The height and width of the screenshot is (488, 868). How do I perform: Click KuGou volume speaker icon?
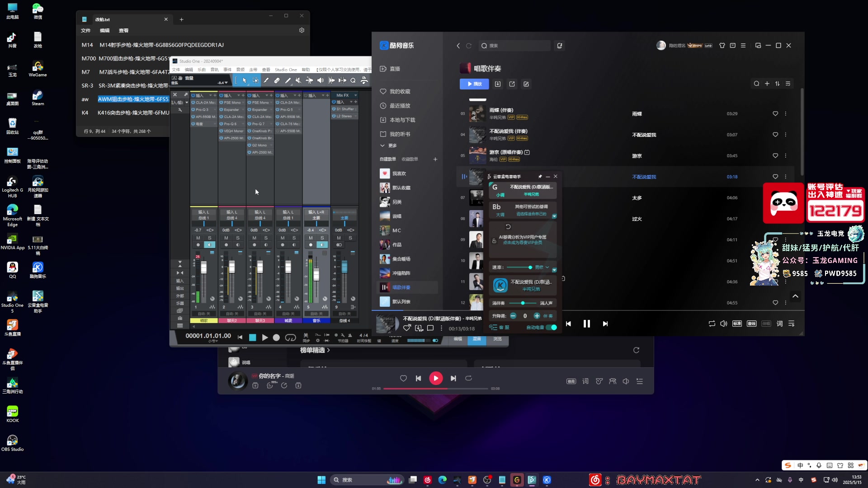[724, 324]
